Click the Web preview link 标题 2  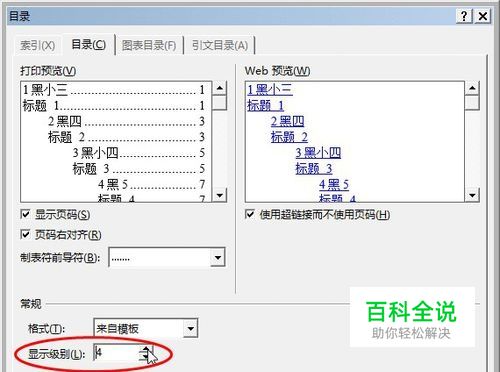point(289,137)
